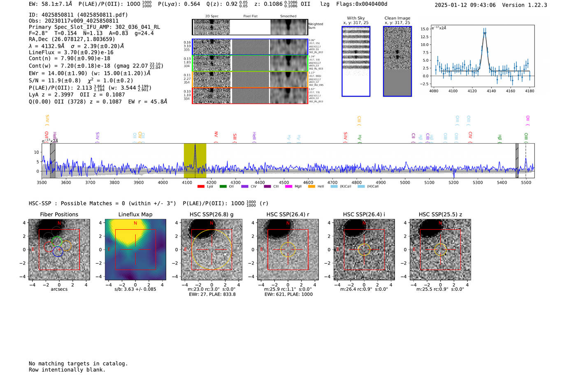The image size is (576, 392).
Task: Open the HSC SSP(25.5) z image
Action: [x=440, y=250]
